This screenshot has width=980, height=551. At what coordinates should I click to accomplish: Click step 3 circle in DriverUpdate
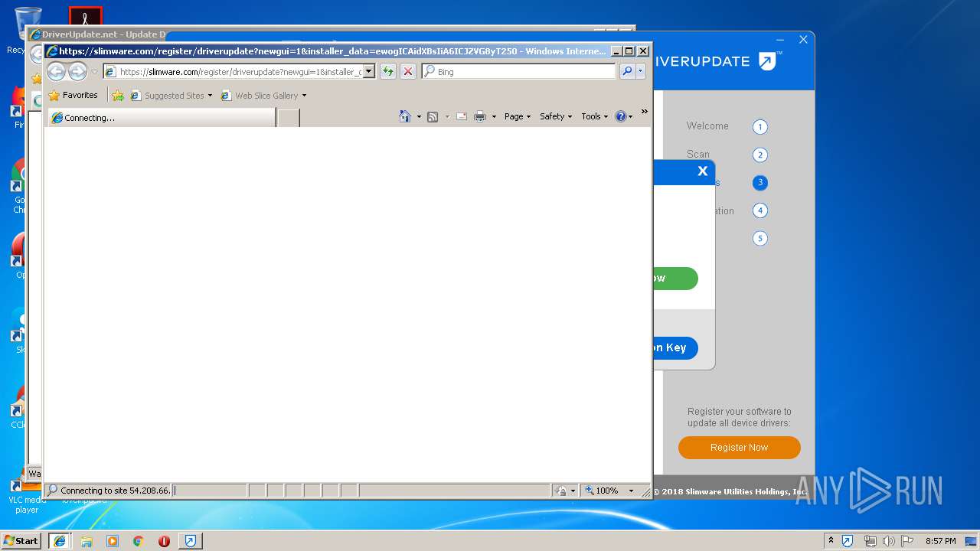coord(759,182)
